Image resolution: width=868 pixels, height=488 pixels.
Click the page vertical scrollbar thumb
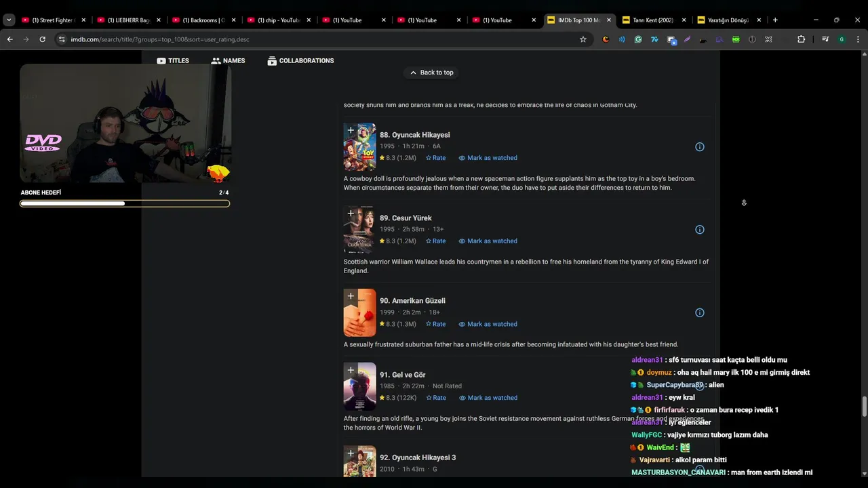tap(864, 407)
